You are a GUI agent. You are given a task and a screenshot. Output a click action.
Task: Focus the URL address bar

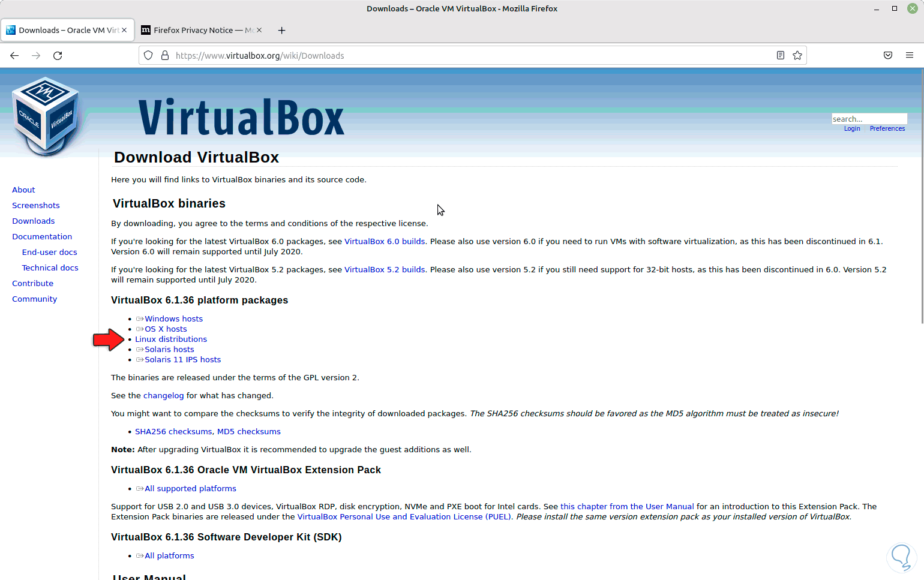click(473, 56)
